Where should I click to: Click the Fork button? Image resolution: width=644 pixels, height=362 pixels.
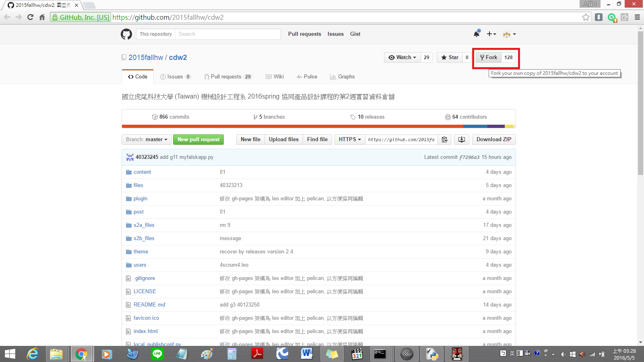coord(489,58)
